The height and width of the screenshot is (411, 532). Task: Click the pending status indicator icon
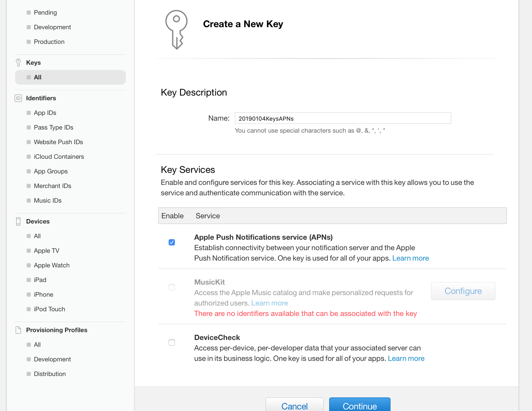click(28, 13)
